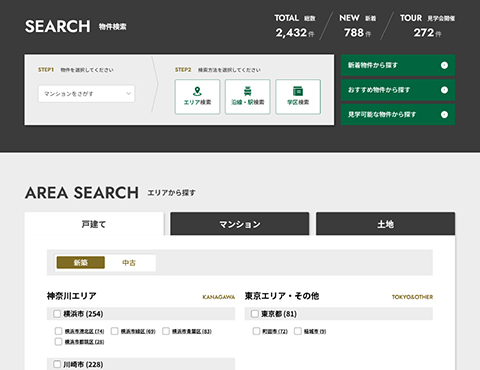Click the おすすめ物件から探す button
Image resolution: width=480 pixels, height=370 pixels.
point(398,90)
